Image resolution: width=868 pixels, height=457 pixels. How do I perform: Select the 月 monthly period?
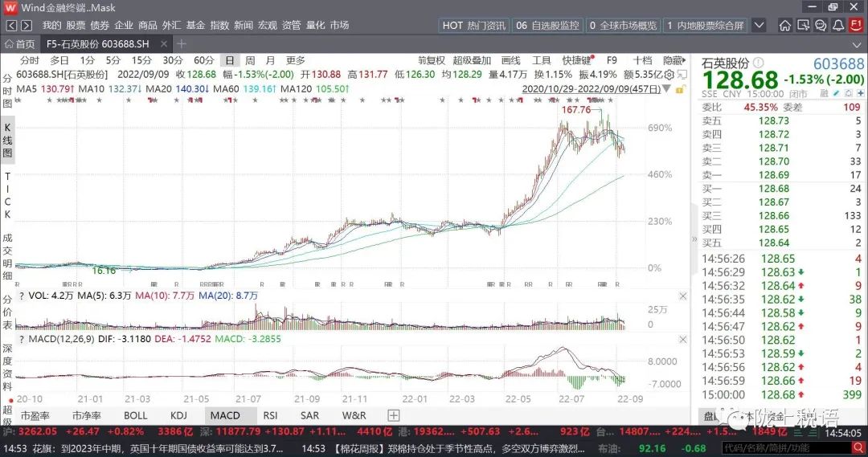[270, 60]
